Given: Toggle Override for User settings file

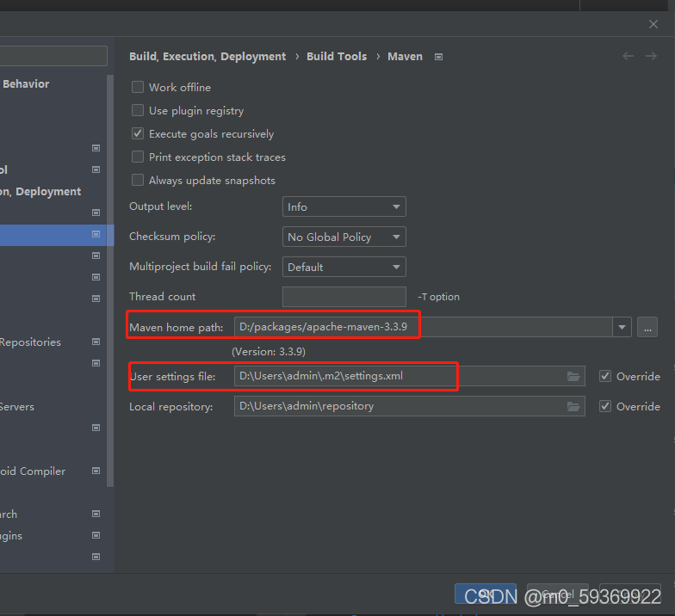Looking at the screenshot, I should click(x=604, y=376).
